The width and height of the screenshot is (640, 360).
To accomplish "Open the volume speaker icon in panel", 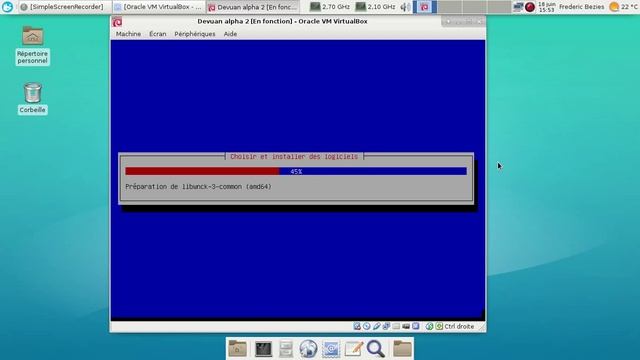I will click(405, 7).
